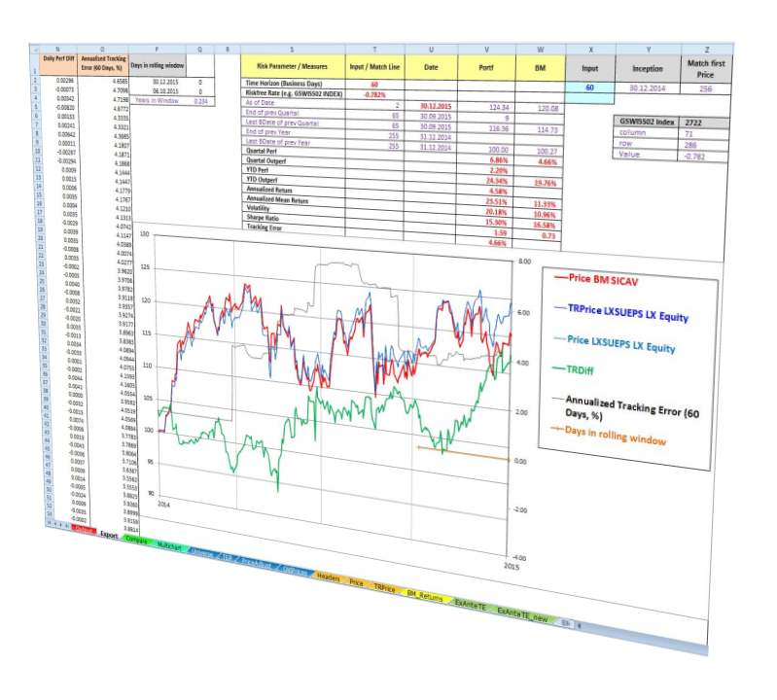Click the select-all corner of the worksheet
Viewport: 777px width, 700px height.
(x=35, y=49)
